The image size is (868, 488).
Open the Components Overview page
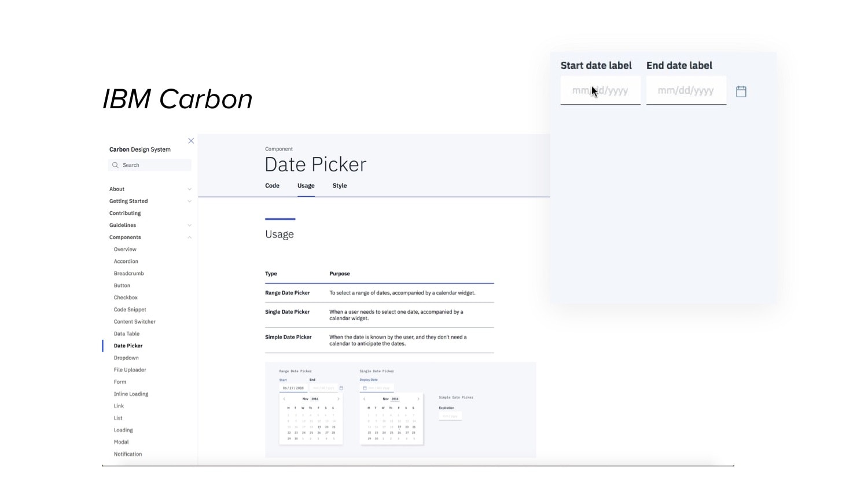125,249
